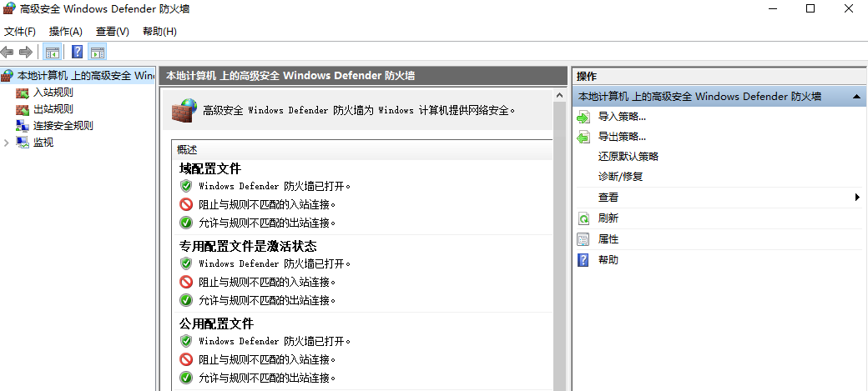Expand the 监视 tree node
The height and width of the screenshot is (391, 868).
point(6,143)
